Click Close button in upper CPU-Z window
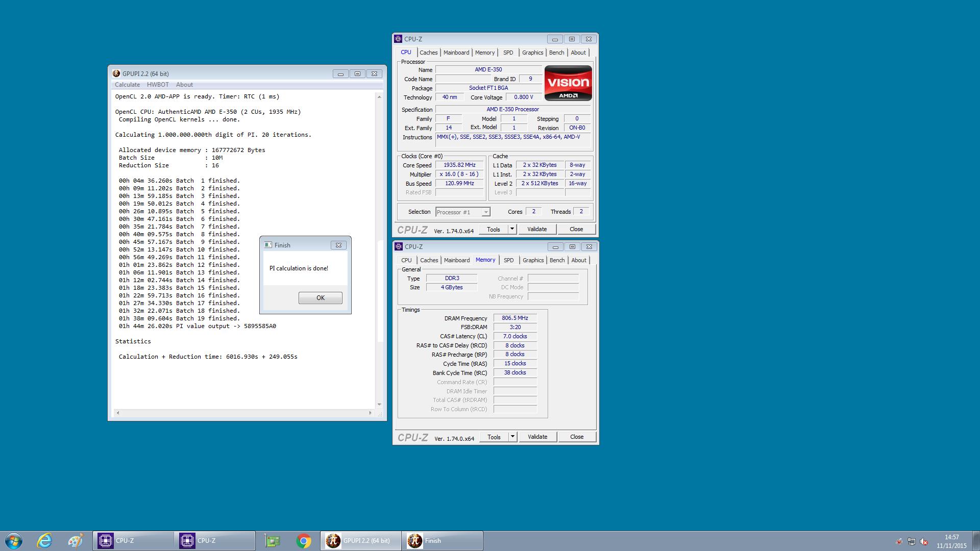The height and width of the screenshot is (551, 980). 576,230
